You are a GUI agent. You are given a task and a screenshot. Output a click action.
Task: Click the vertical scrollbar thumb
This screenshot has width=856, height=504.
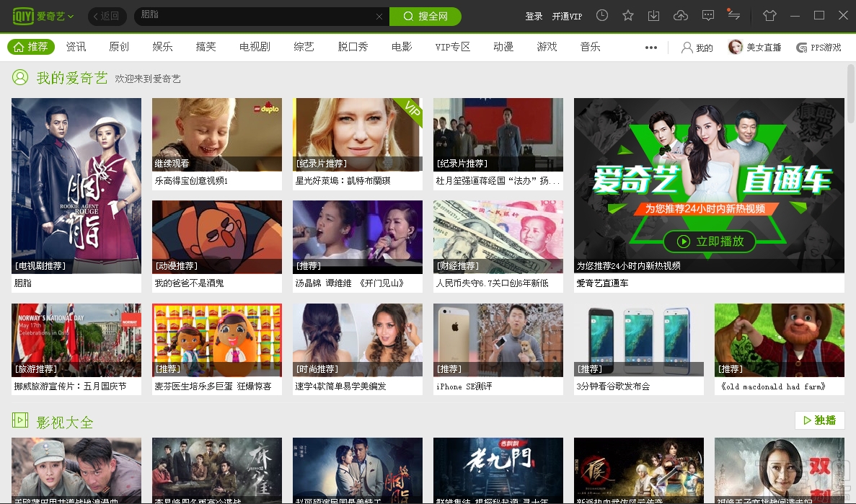(850, 94)
